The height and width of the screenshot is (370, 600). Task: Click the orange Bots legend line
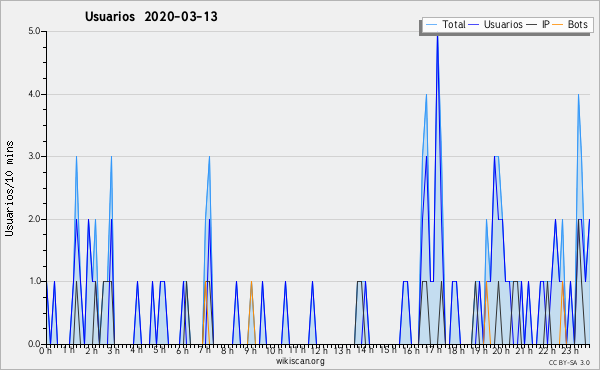pos(558,25)
